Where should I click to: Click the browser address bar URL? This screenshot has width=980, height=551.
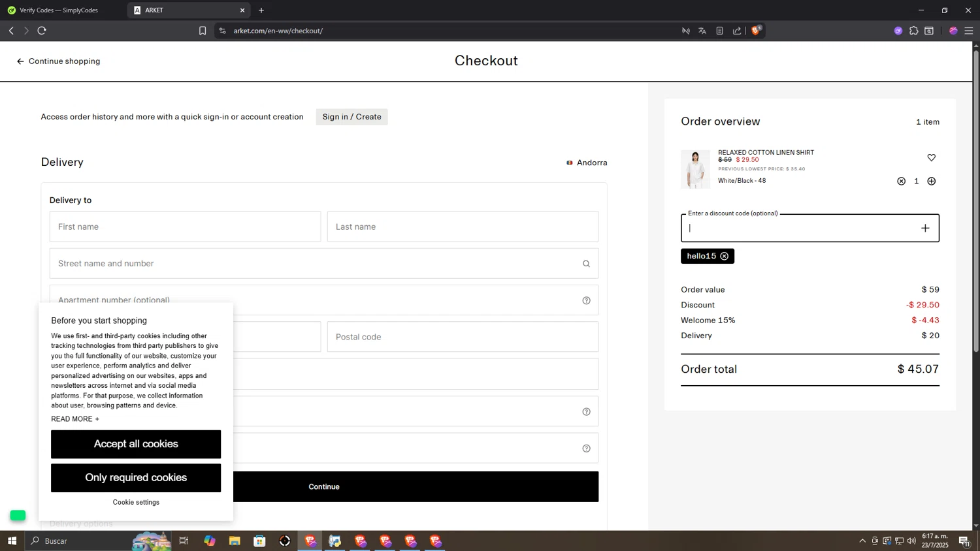[278, 31]
